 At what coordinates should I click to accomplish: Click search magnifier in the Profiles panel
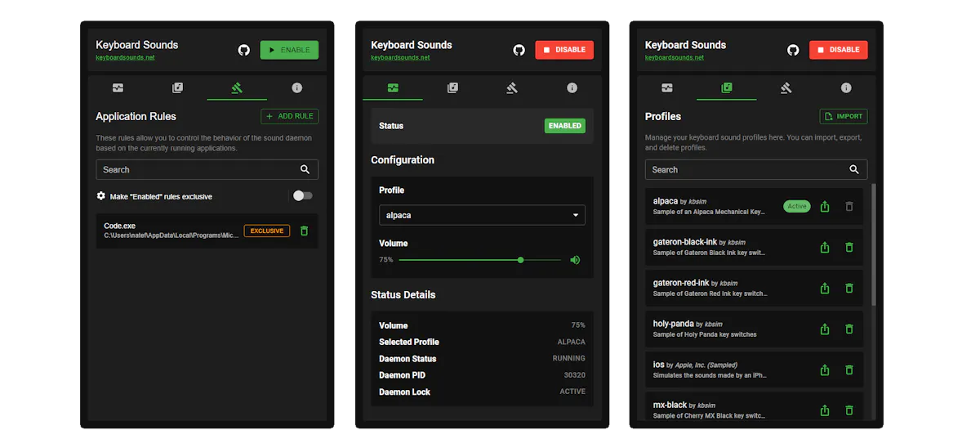tap(854, 169)
